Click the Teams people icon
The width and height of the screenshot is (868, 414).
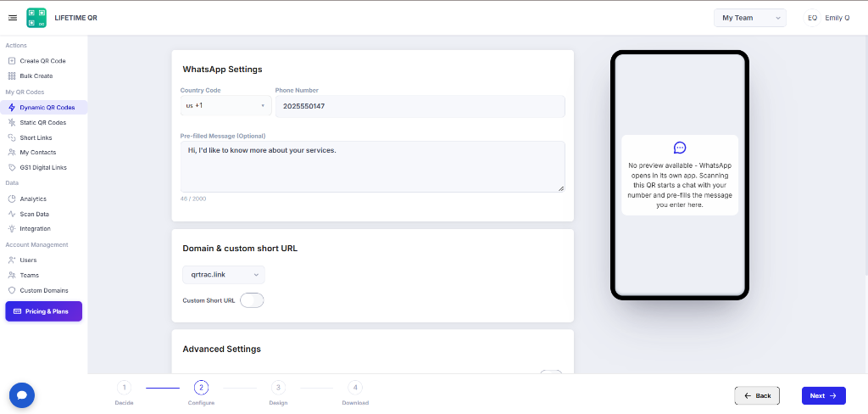[12, 276]
